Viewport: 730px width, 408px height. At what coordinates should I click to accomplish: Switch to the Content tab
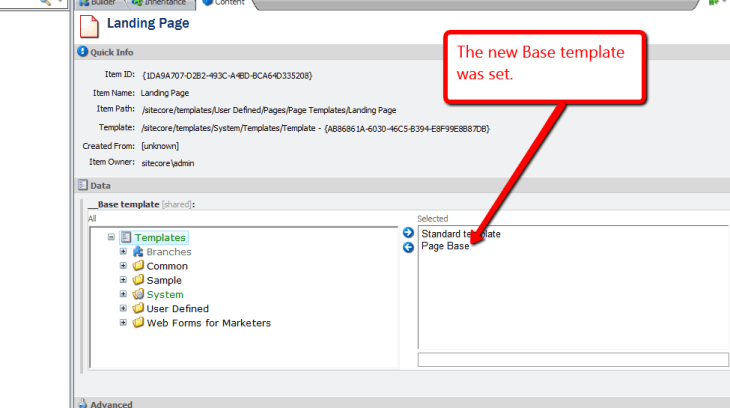pos(224,3)
